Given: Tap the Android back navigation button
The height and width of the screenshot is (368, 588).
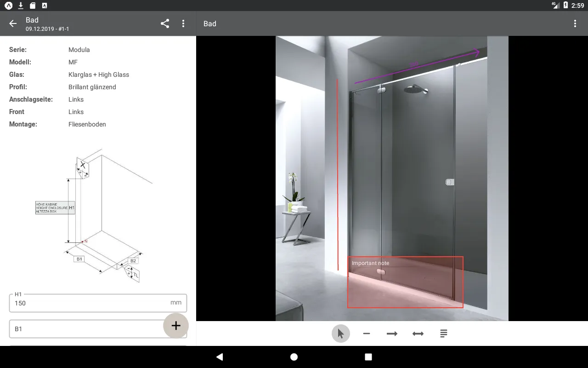Looking at the screenshot, I should tap(220, 357).
